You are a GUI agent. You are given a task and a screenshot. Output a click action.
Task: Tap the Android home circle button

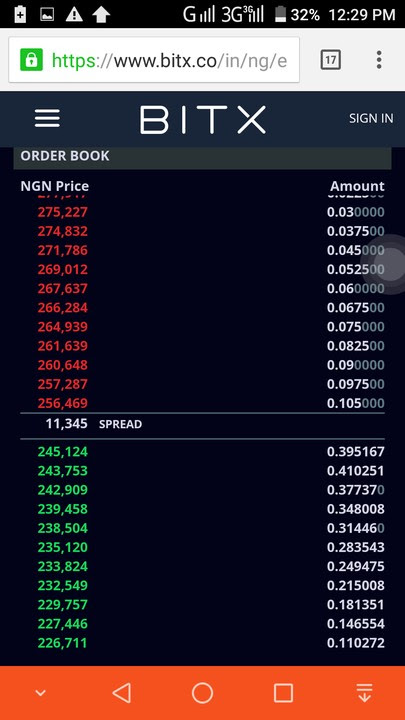pos(202,692)
